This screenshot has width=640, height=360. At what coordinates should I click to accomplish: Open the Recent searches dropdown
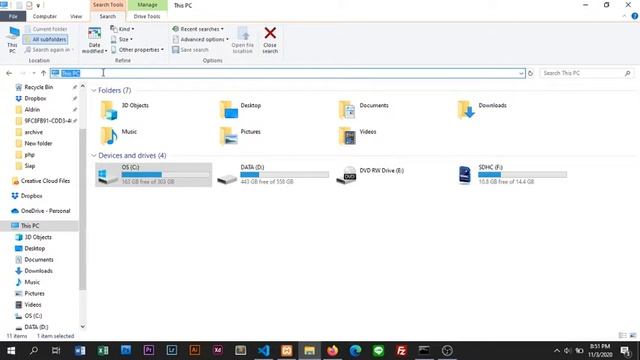pyautogui.click(x=198, y=29)
